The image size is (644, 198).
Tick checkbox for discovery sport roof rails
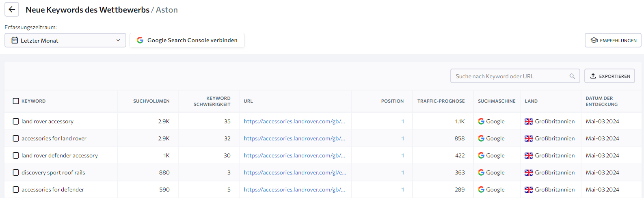[x=16, y=172]
